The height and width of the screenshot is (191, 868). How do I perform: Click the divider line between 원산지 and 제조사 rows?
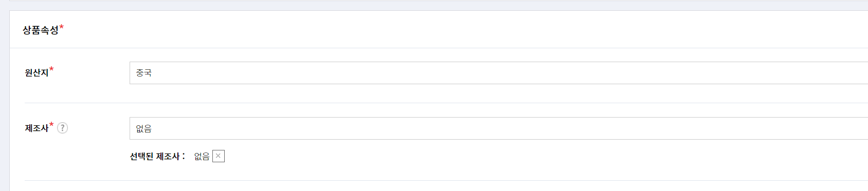click(x=446, y=103)
